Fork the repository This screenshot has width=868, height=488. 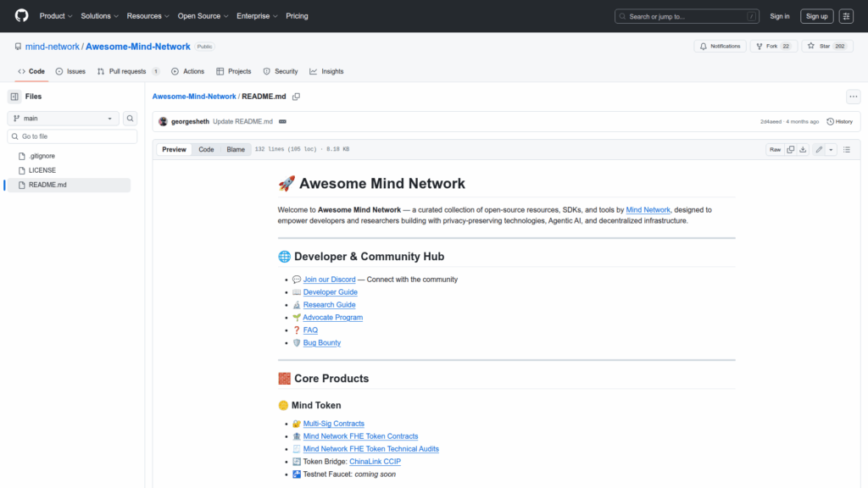point(773,47)
